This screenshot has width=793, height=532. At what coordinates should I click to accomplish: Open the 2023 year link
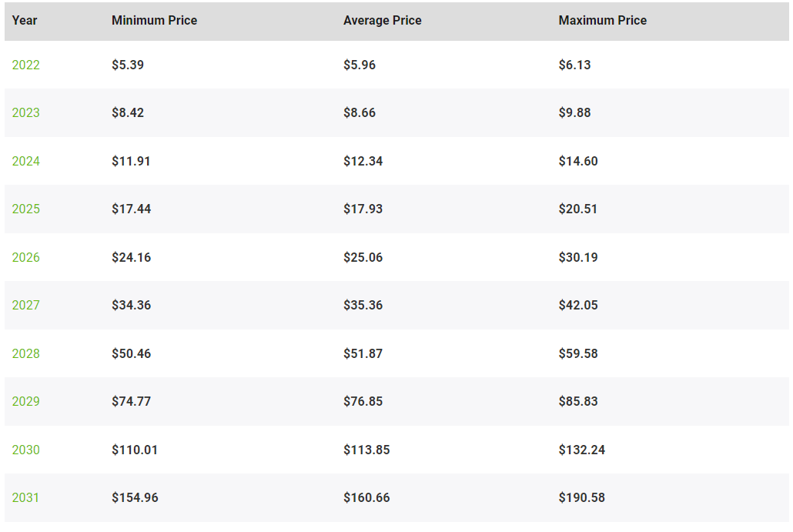point(26,112)
